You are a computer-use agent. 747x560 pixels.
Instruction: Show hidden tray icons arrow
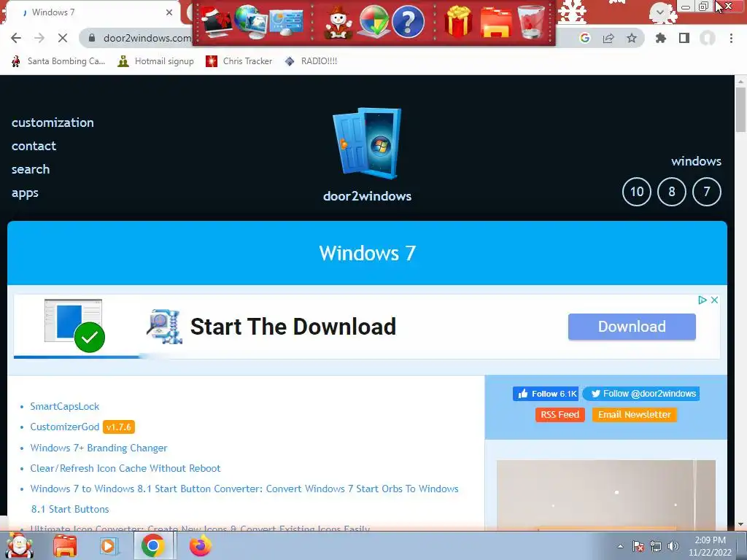[620, 546]
